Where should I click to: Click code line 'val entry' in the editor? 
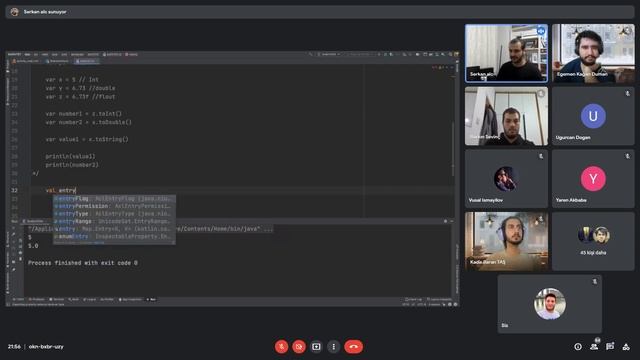coord(61,190)
